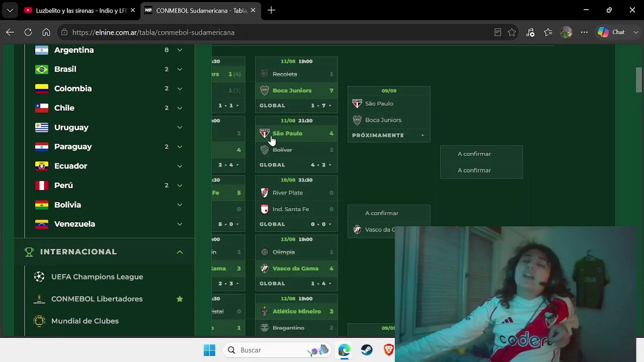The height and width of the screenshot is (362, 644).
Task: Expand the GLOBAL 1 - 4 match details
Action: point(296,284)
